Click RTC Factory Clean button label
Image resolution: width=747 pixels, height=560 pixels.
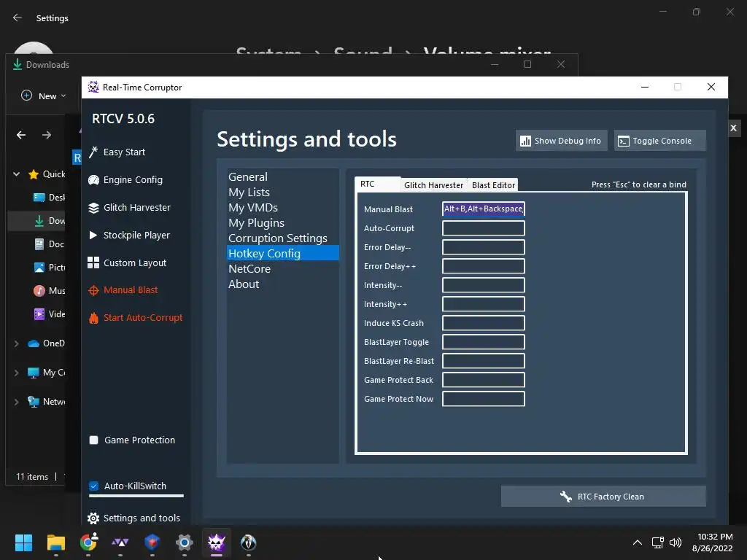(611, 497)
